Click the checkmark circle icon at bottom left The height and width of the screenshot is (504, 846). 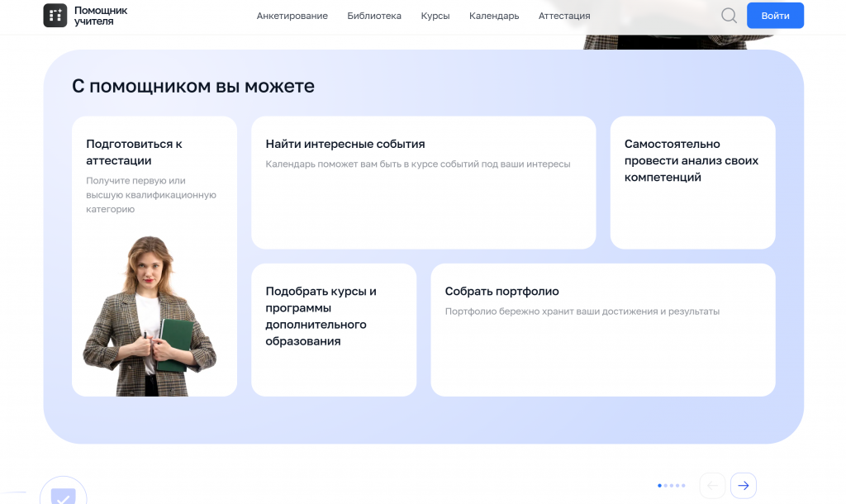pyautogui.click(x=64, y=495)
